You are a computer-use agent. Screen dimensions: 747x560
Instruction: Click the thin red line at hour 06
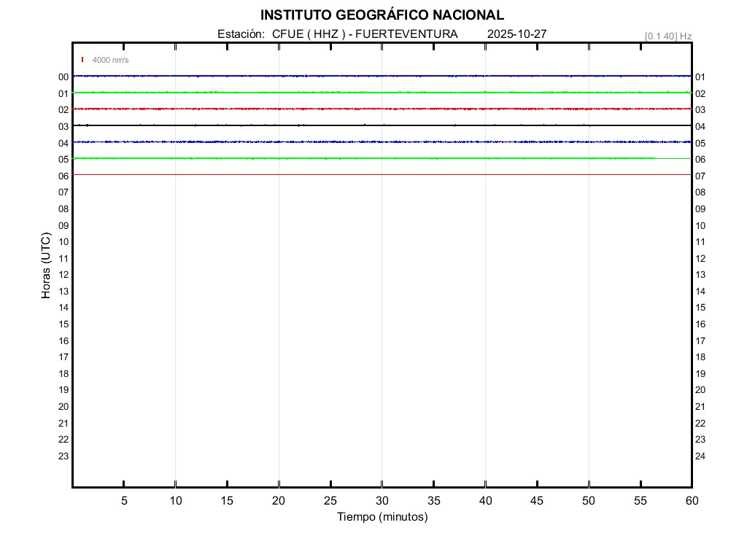[382, 175]
